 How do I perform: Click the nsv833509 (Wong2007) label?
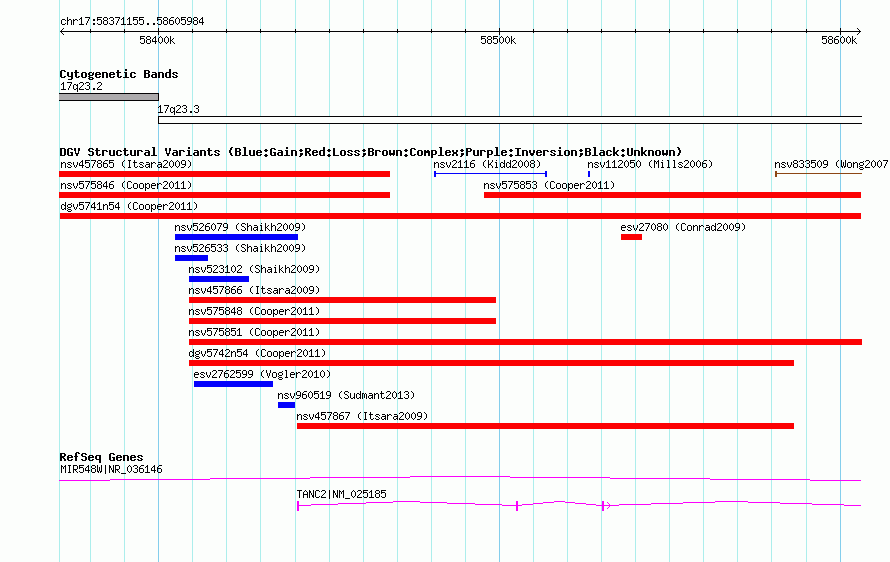pyautogui.click(x=831, y=164)
